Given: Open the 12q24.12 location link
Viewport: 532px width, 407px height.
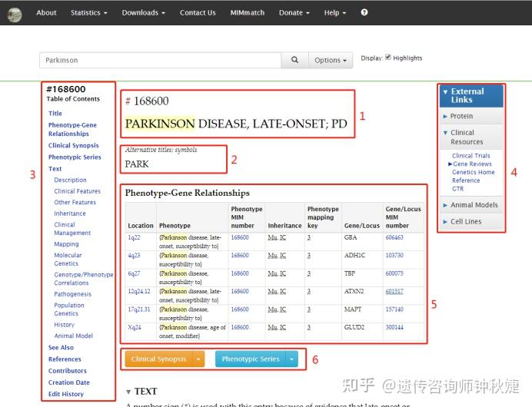Looking at the screenshot, I should (139, 292).
